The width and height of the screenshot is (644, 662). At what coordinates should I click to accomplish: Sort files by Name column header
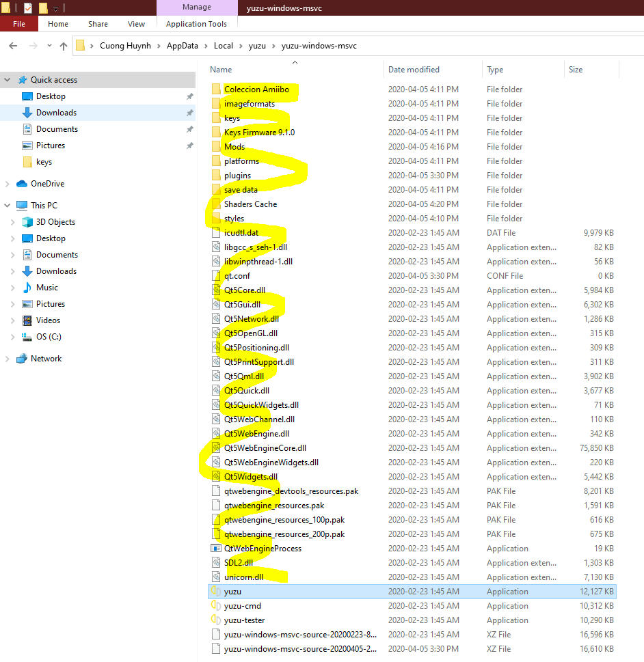click(221, 70)
